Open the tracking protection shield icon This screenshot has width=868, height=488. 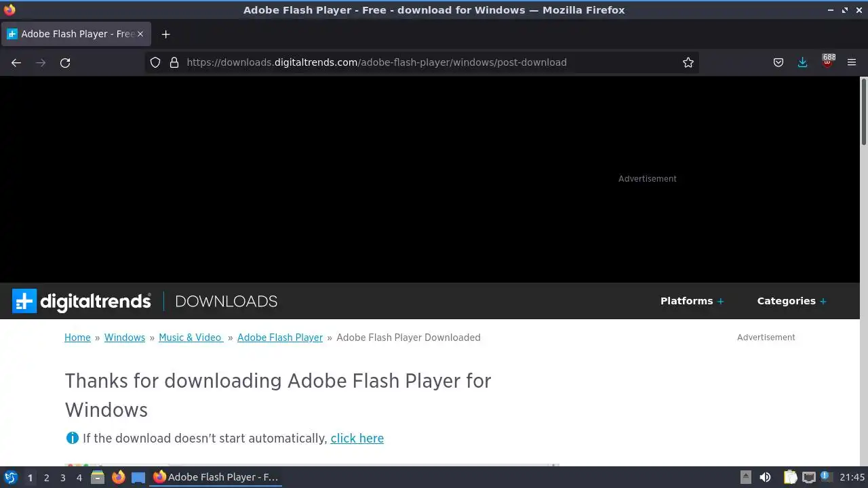(155, 62)
